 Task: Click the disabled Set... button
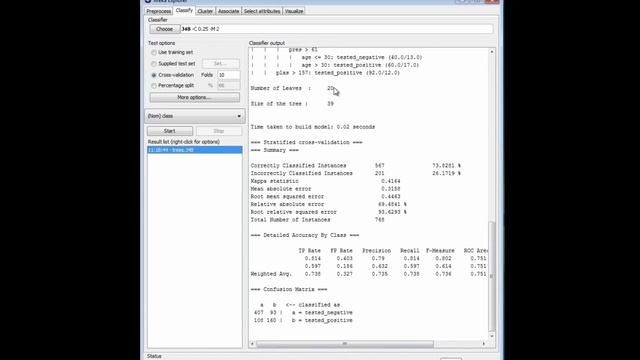tap(221, 64)
